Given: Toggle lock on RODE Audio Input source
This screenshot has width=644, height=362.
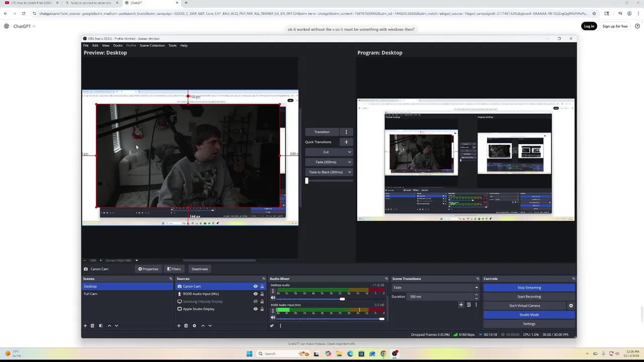Looking at the screenshot, I should [x=262, y=294].
